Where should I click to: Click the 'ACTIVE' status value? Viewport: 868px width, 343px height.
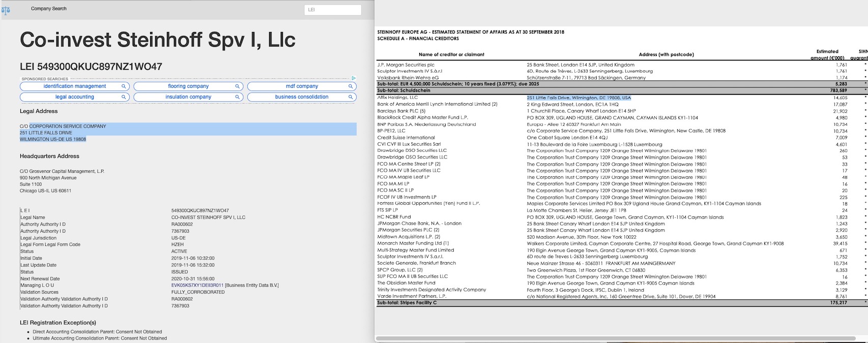pos(179,252)
